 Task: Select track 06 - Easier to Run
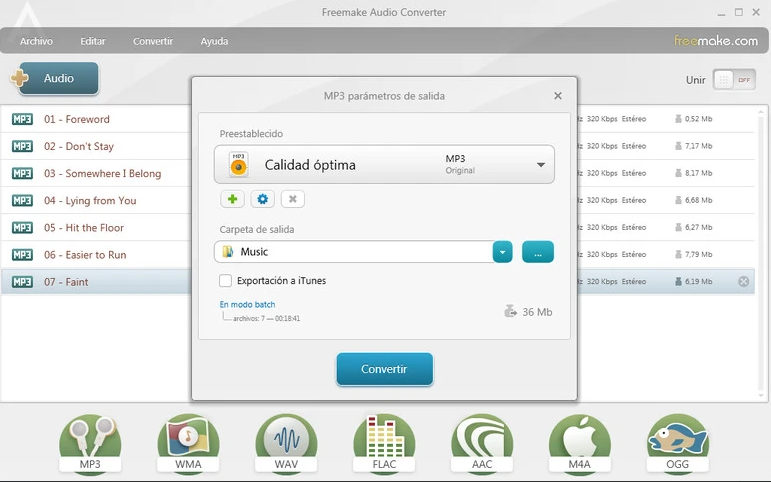(85, 254)
